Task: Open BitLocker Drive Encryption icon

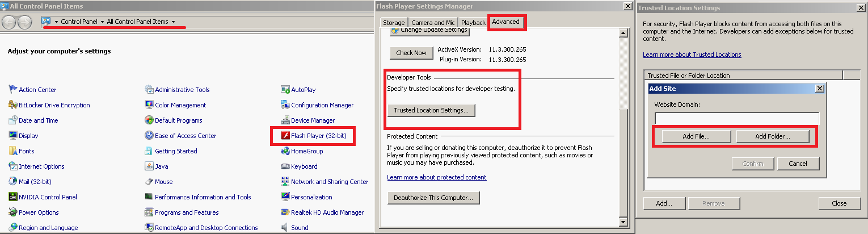Action: 14,105
